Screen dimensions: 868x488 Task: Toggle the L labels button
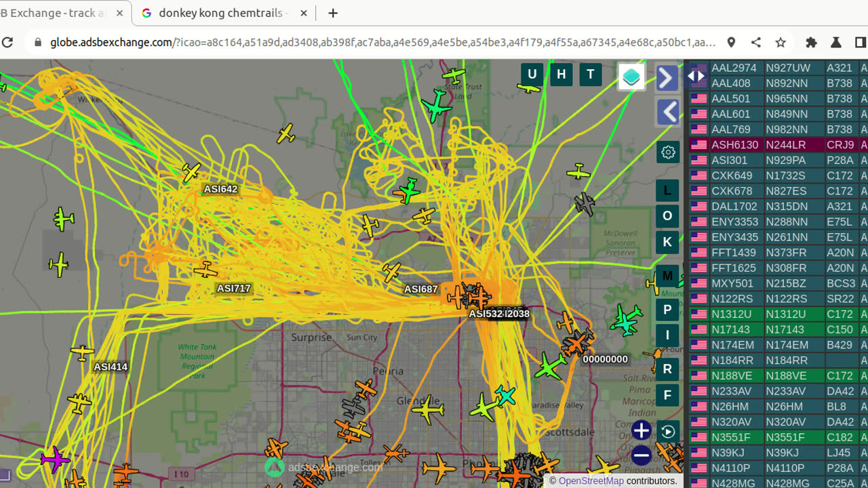pyautogui.click(x=667, y=190)
